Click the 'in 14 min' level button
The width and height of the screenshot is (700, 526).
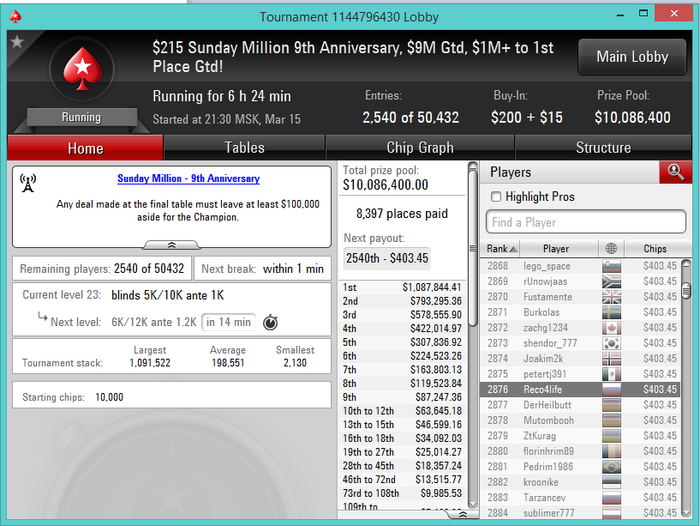[x=229, y=322]
